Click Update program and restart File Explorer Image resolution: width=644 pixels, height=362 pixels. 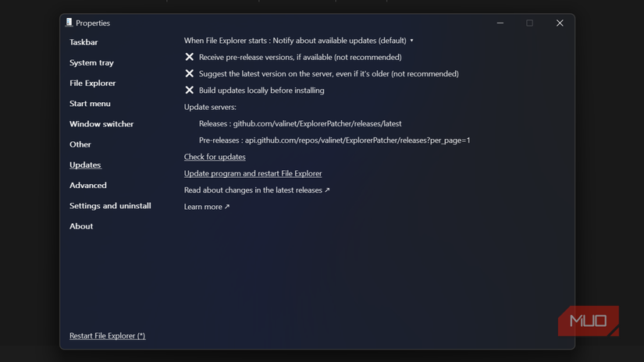(x=253, y=173)
